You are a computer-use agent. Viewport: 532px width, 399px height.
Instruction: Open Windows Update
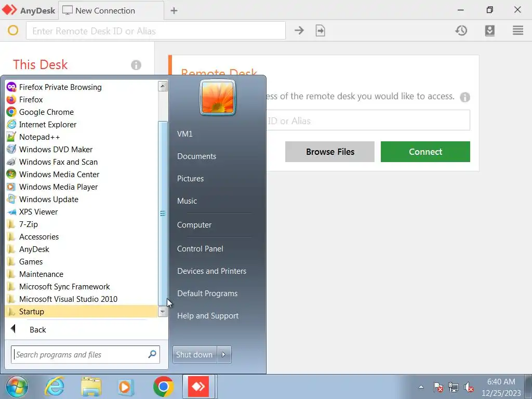[x=82, y=199]
